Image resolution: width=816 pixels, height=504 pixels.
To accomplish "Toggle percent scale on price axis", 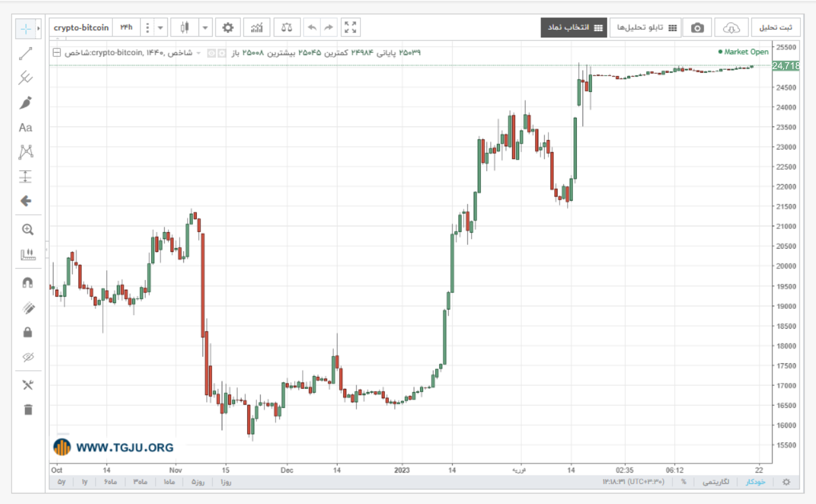I will coord(684,482).
